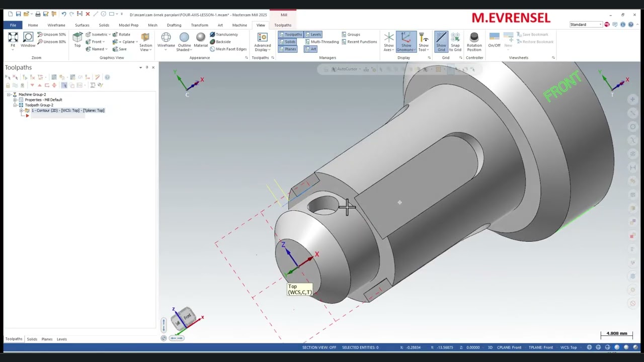Click Unzoom 80% in the Zoom group
The image size is (644, 362).
pyautogui.click(x=51, y=42)
